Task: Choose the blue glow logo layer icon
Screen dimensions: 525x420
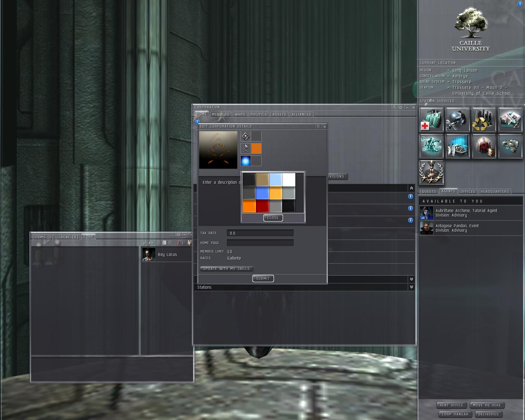Action: point(246,161)
